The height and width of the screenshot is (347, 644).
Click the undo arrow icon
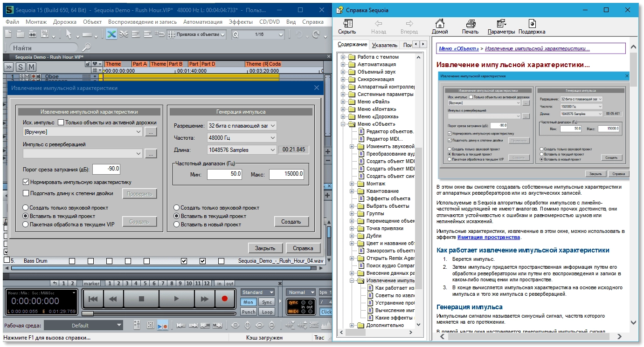tap(298, 34)
